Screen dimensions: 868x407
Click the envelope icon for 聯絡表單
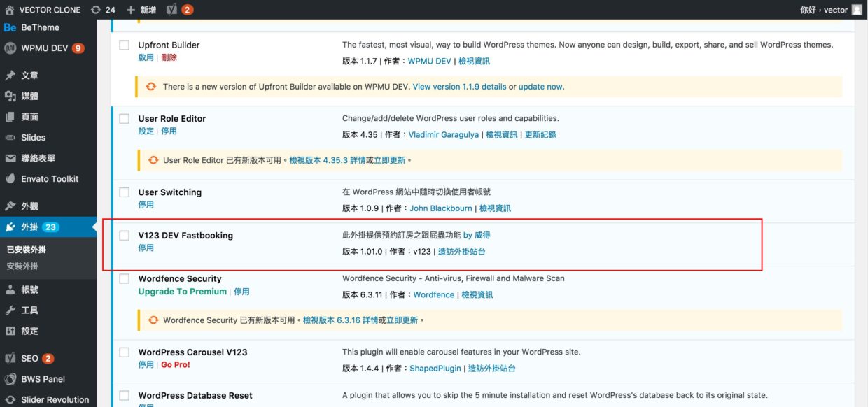[x=10, y=158]
